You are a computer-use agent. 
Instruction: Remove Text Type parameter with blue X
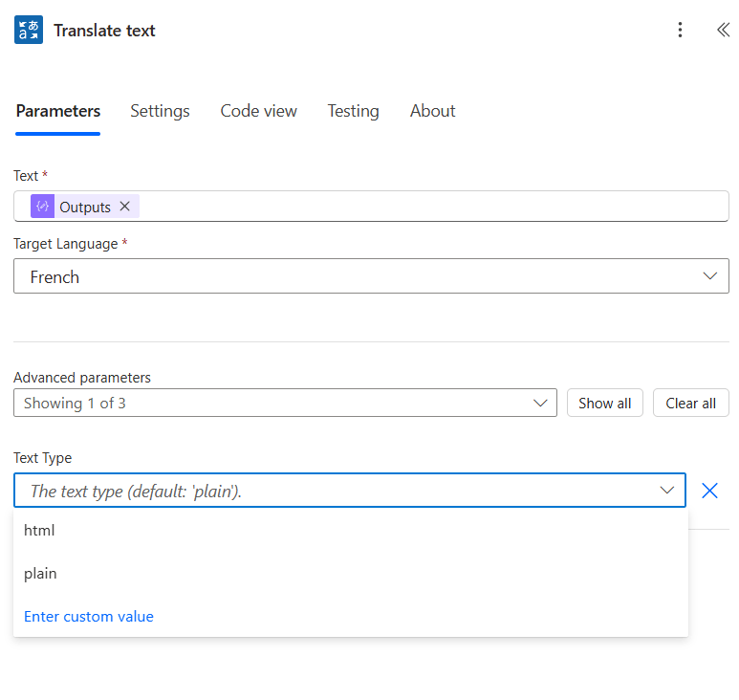[x=709, y=491]
